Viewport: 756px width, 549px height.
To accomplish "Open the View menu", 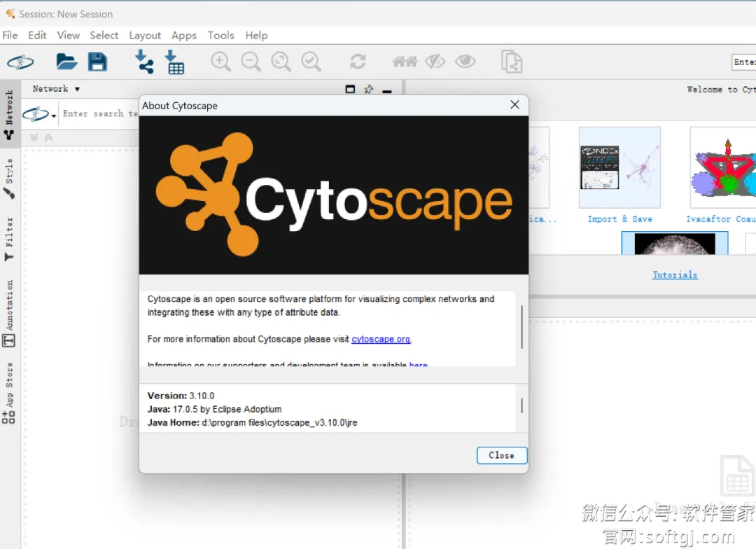I will point(69,35).
